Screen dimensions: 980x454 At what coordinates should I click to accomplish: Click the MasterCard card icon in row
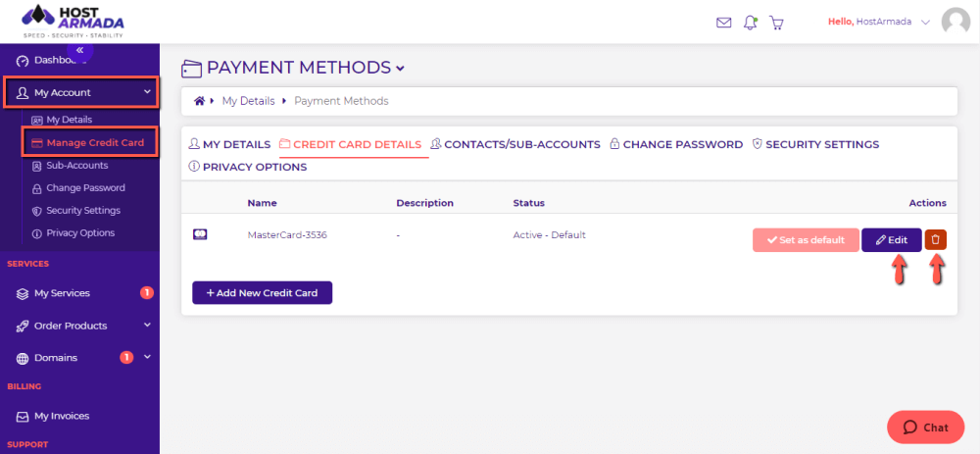pos(200,235)
